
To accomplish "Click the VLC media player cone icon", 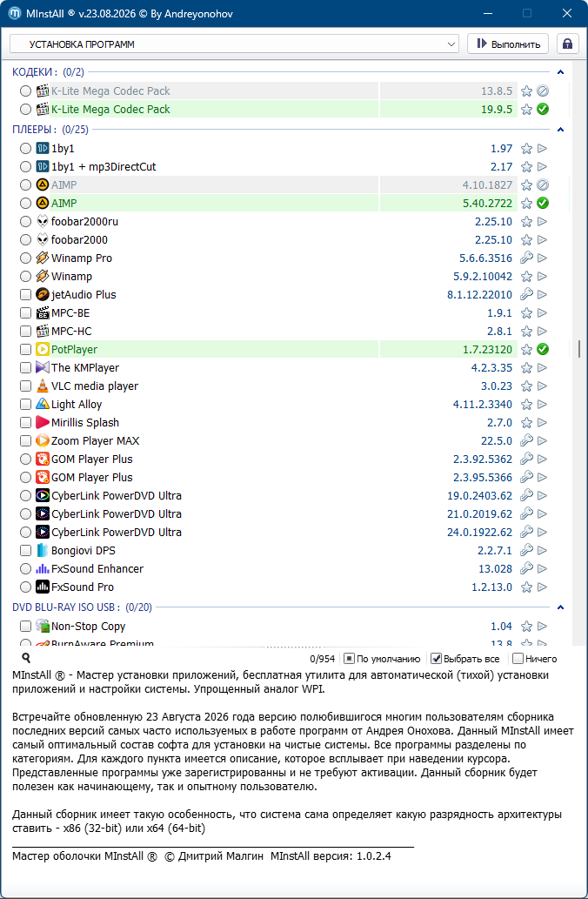I will pos(43,386).
